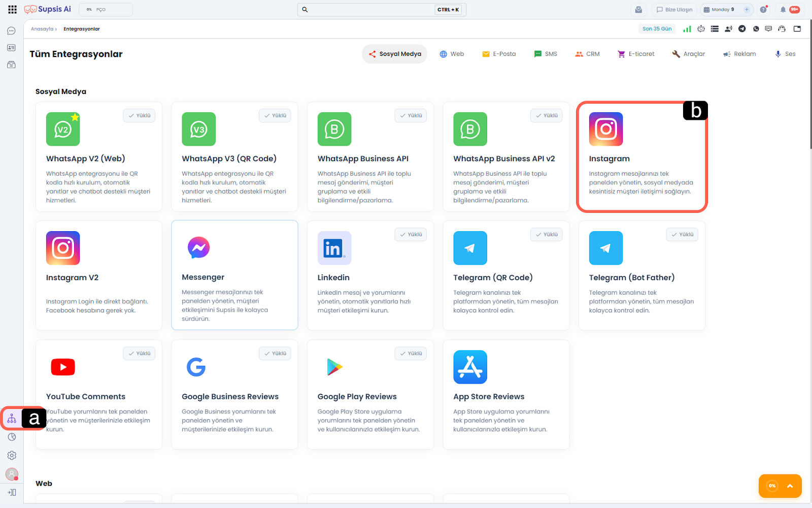Open the help question mark icon
This screenshot has width=812, height=508.
tap(763, 10)
